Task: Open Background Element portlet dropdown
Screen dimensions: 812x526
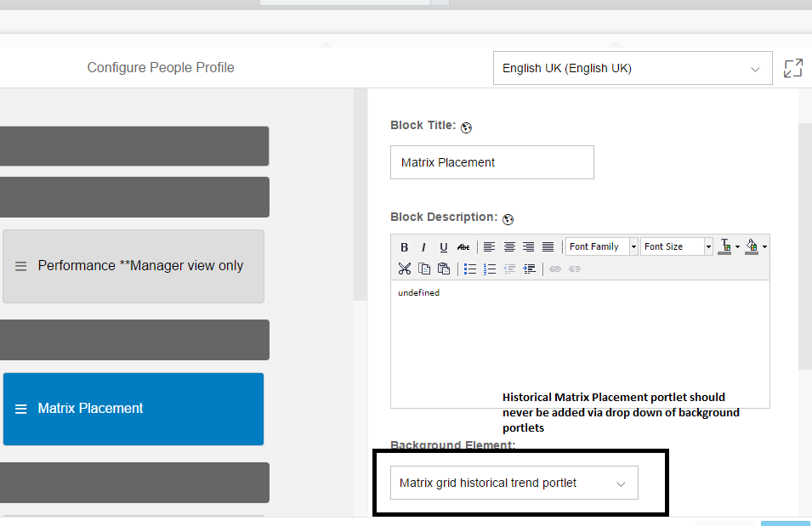Action: click(514, 483)
